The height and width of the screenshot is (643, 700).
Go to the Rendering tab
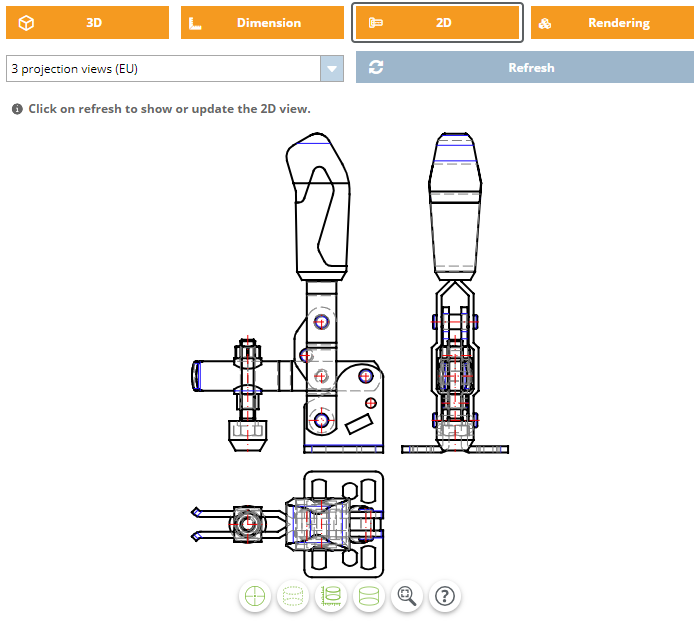(610, 23)
